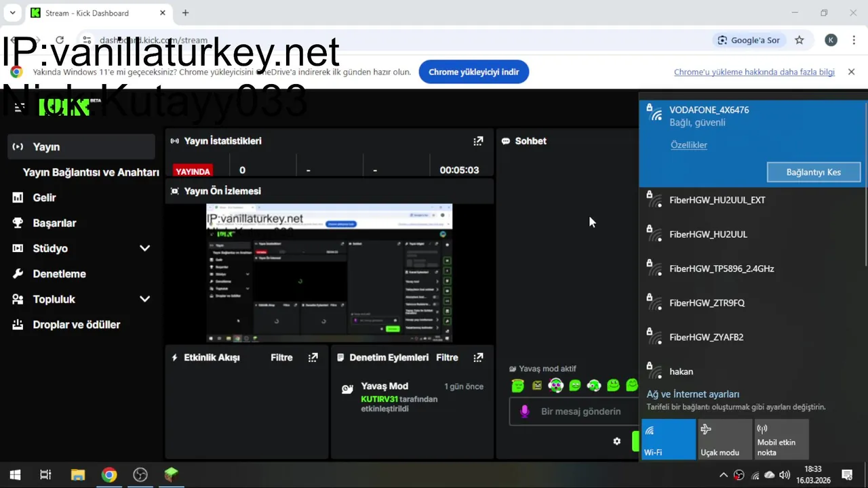
Task: Click the Denetleme wrench icon
Action: click(x=18, y=274)
